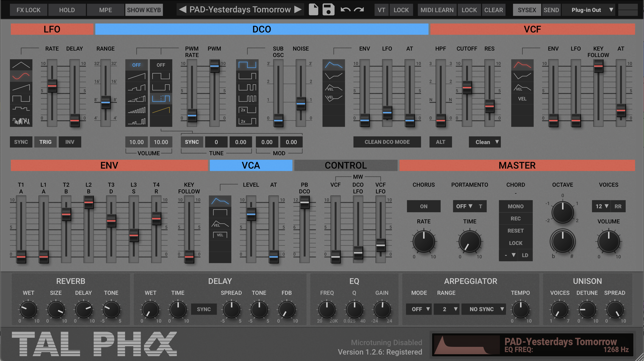Image resolution: width=644 pixels, height=361 pixels.
Task: Choose the square LFO waveform icon
Action: [x=21, y=98]
